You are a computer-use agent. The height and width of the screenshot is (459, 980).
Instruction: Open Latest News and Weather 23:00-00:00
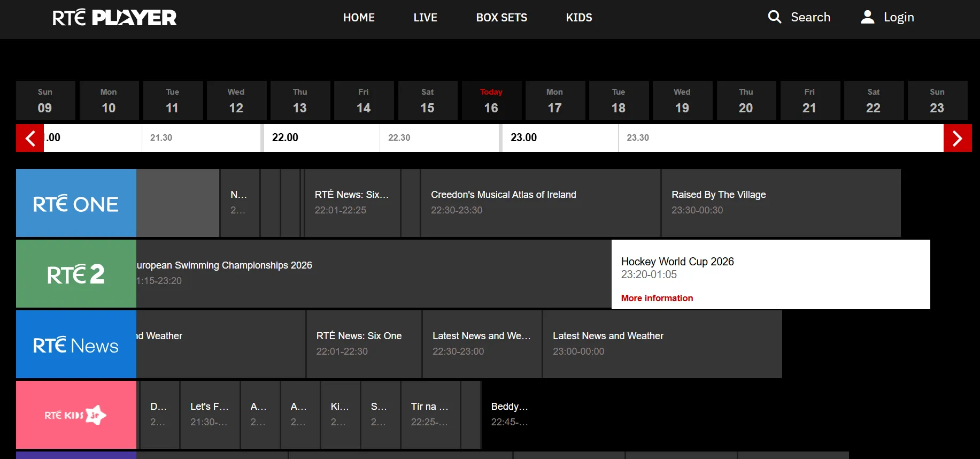tap(662, 345)
